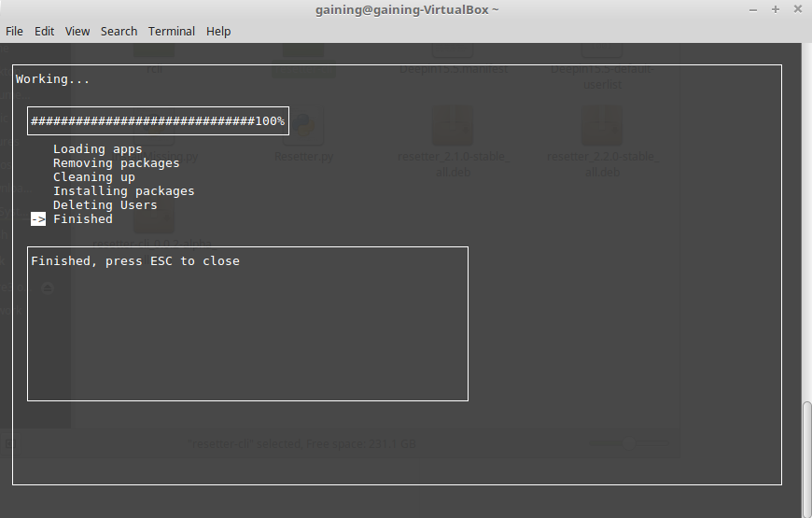
Task: Click the 'Deleting Users' step line
Action: coord(105,205)
